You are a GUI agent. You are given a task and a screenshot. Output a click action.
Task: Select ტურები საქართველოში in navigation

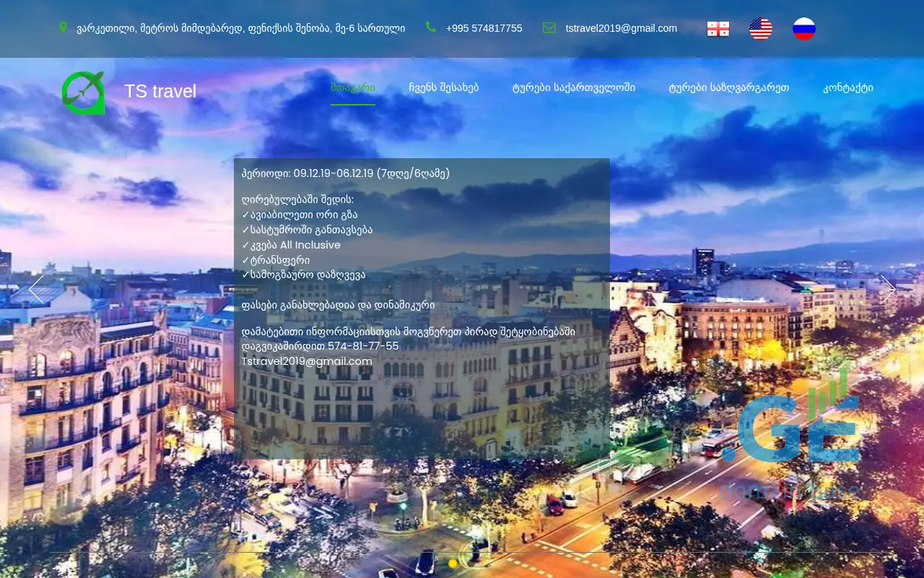point(575,87)
